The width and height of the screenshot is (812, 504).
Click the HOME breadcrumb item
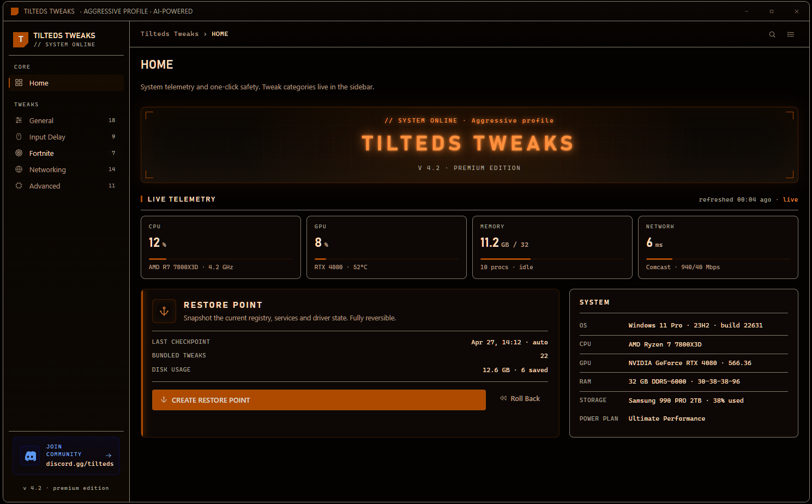point(220,34)
